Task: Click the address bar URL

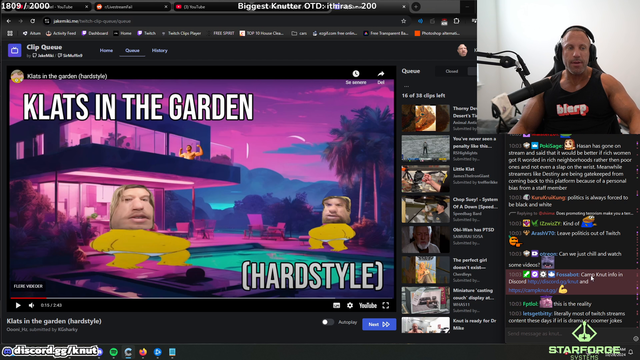Action: (x=92, y=21)
